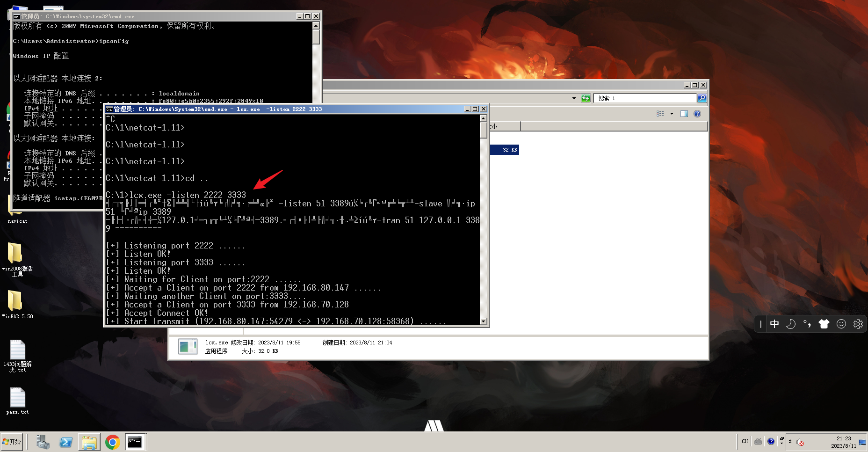Open the Command Prompt icon on the taskbar
The image size is (868, 452).
click(x=135, y=441)
